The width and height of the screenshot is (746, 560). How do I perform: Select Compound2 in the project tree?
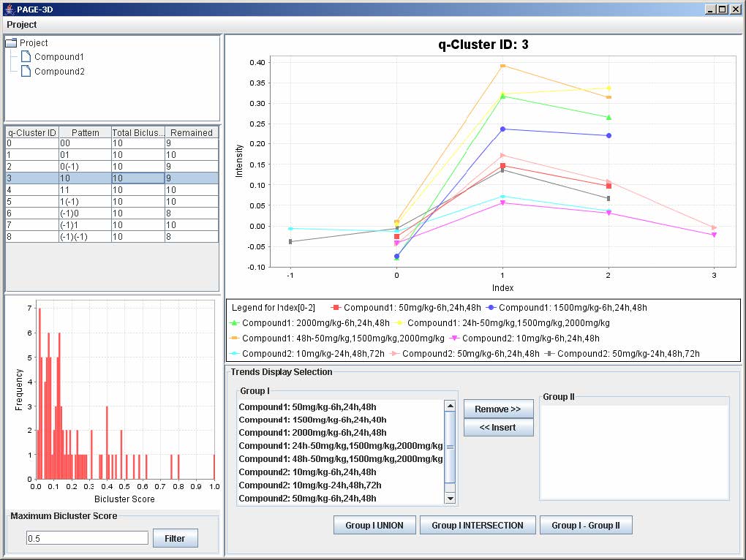click(59, 72)
